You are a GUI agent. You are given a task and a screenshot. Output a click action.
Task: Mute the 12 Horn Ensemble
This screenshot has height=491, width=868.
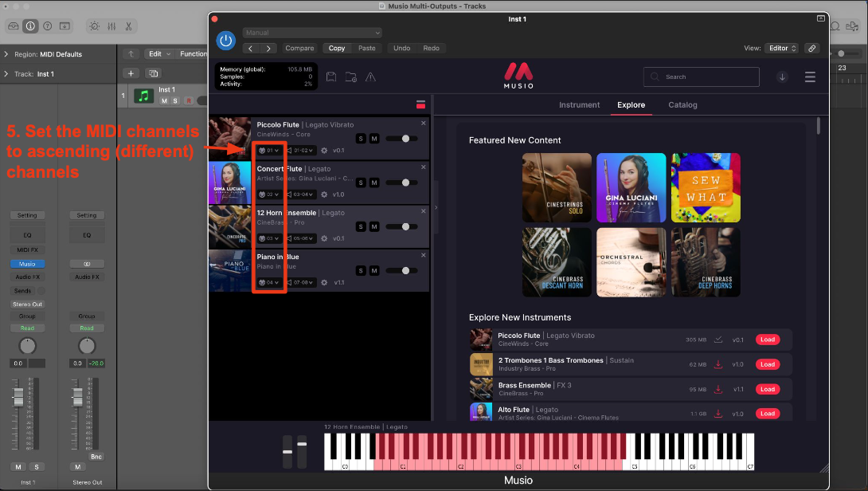(x=374, y=226)
